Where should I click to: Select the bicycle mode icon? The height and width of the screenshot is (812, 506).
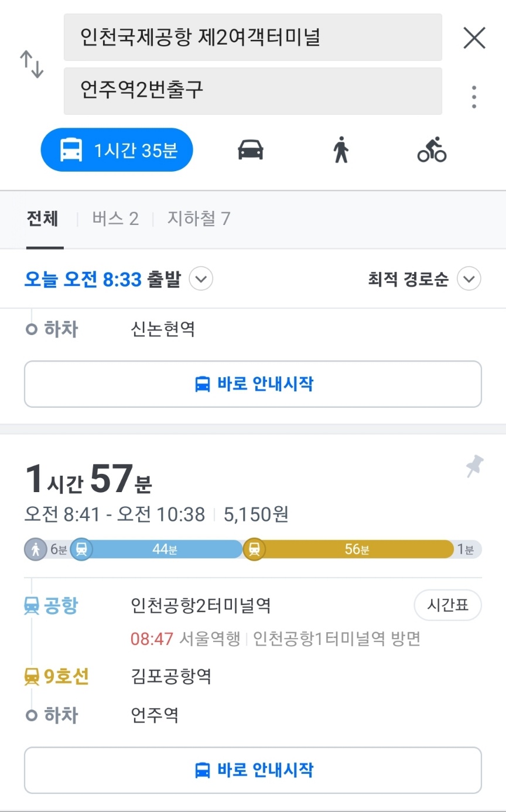coord(432,150)
